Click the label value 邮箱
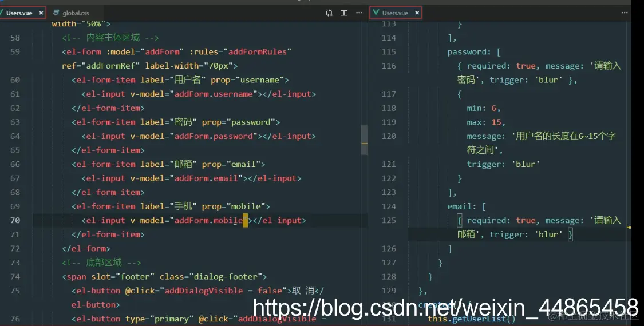 (x=183, y=164)
